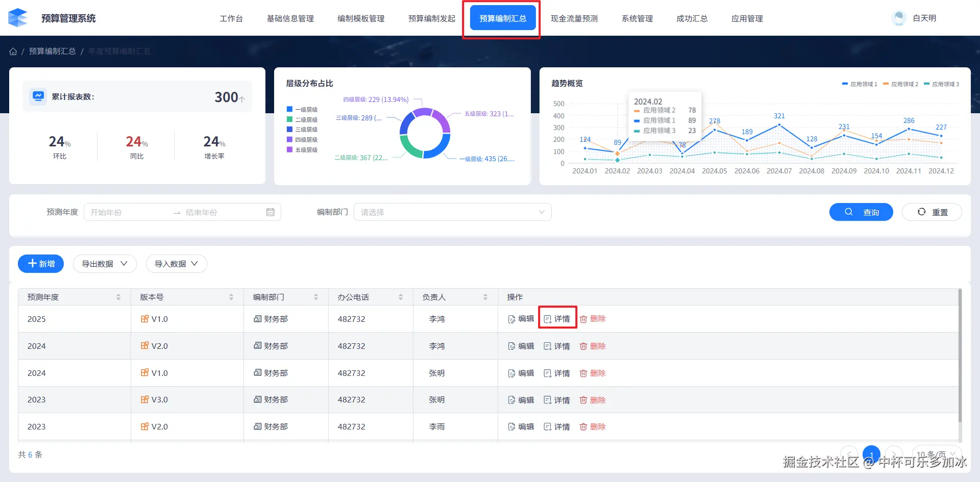Go to home via breadcrumb house icon

click(13, 52)
